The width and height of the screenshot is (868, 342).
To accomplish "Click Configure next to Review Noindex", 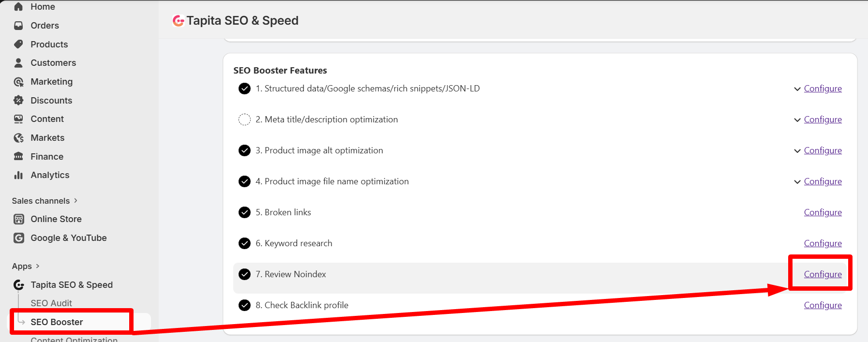I will click(823, 274).
